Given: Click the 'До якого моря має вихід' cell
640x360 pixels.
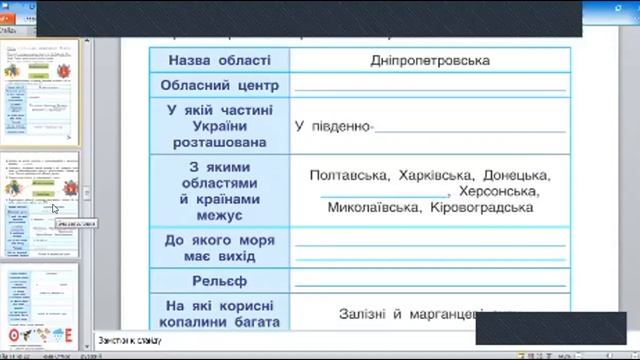Looking at the screenshot, I should [x=220, y=248].
